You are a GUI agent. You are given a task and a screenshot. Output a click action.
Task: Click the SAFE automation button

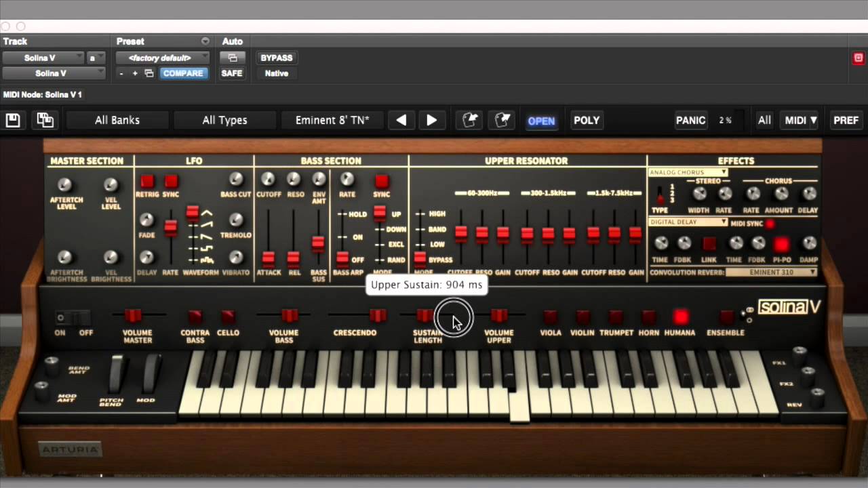point(232,73)
